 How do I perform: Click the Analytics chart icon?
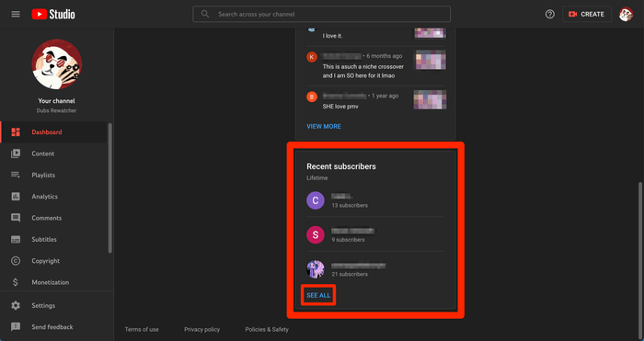coord(16,197)
